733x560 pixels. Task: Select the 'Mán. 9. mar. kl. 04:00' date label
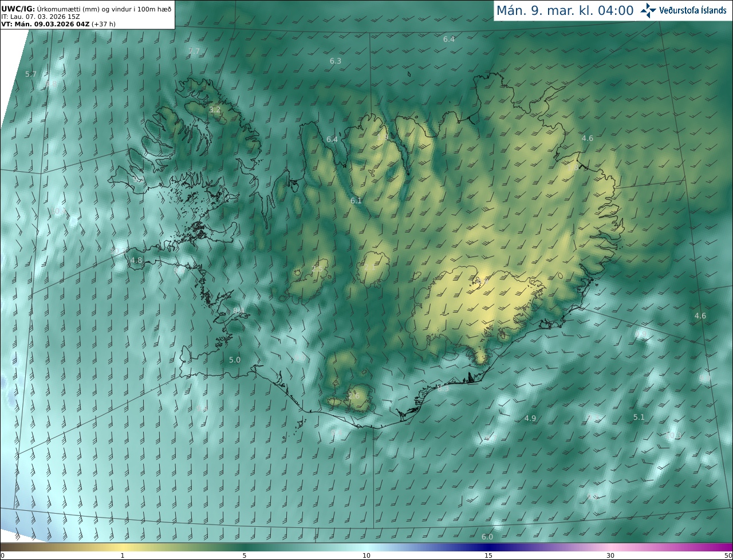[565, 10]
